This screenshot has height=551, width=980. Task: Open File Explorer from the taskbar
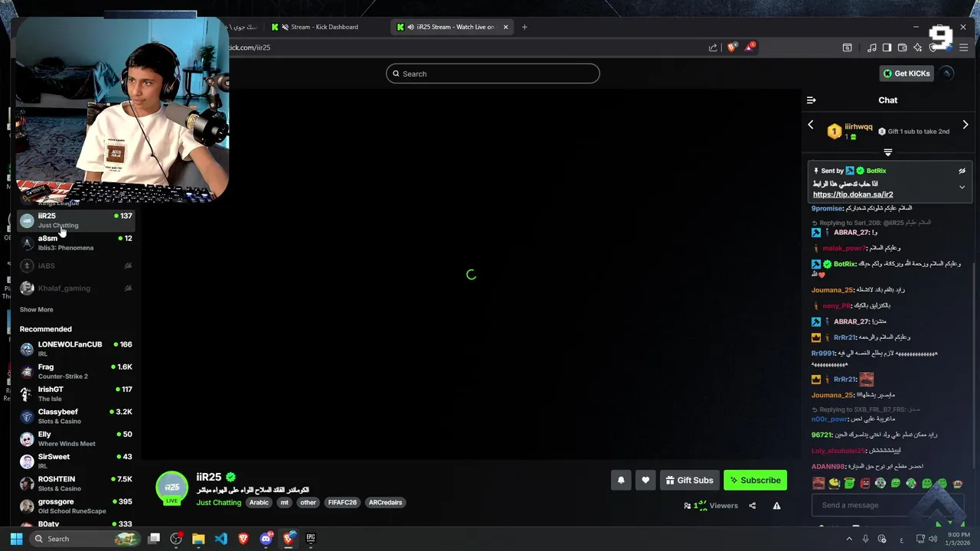pos(198,539)
